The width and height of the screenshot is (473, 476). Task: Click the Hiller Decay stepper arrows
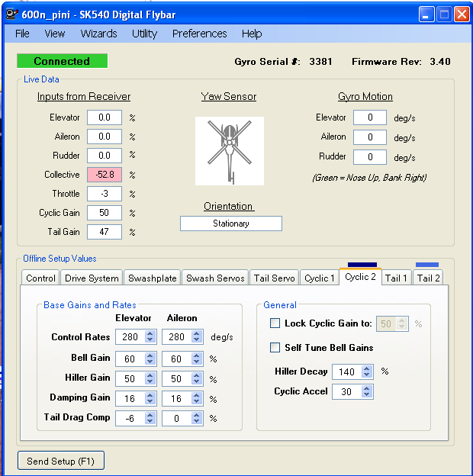366,371
